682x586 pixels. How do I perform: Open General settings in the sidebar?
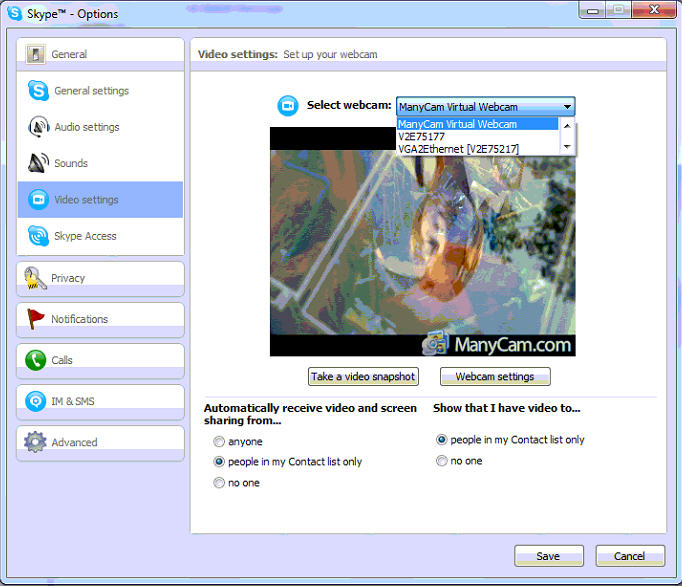(x=91, y=91)
